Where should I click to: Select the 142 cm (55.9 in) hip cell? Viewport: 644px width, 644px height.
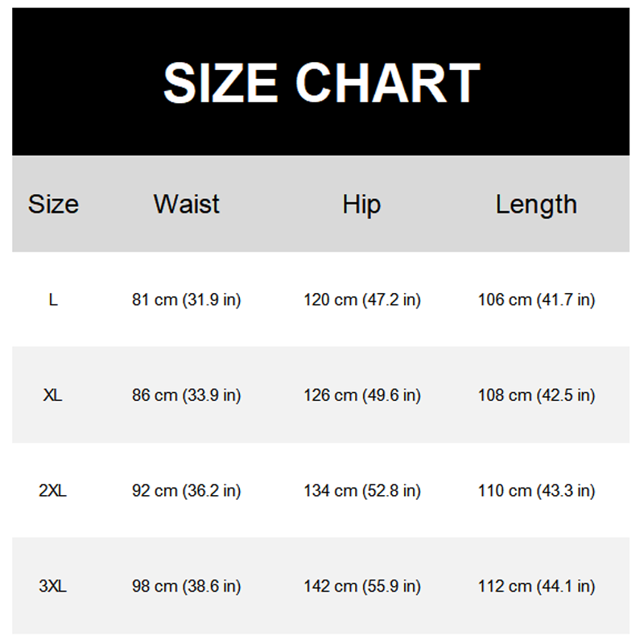tap(362, 586)
